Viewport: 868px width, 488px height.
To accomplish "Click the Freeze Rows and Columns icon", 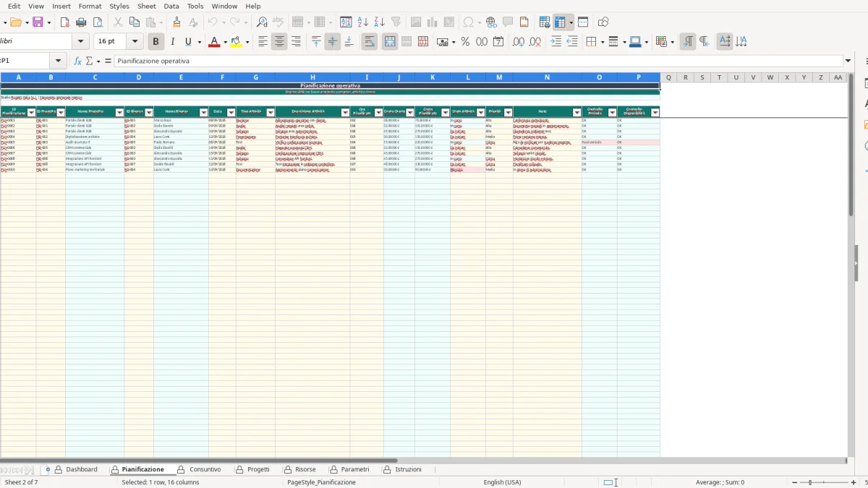I will point(561,22).
